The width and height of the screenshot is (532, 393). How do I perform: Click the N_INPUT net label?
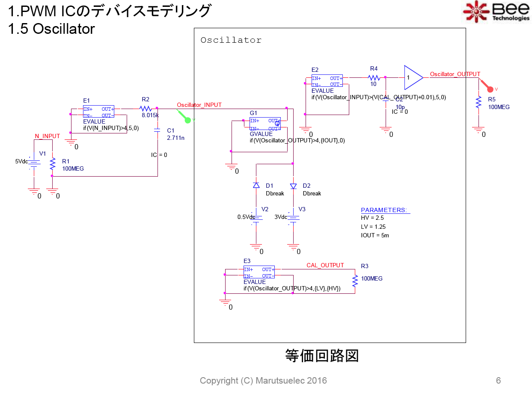pos(47,136)
